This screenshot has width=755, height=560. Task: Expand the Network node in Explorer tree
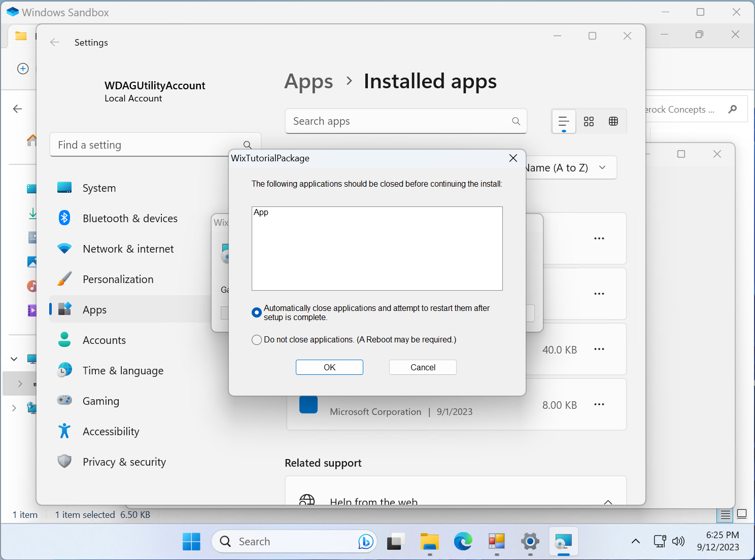[x=14, y=408]
